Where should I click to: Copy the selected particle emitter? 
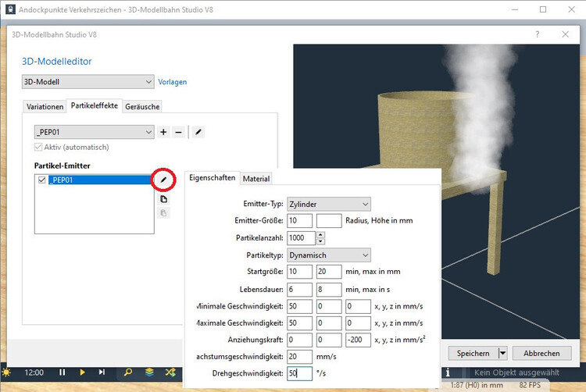click(x=164, y=198)
